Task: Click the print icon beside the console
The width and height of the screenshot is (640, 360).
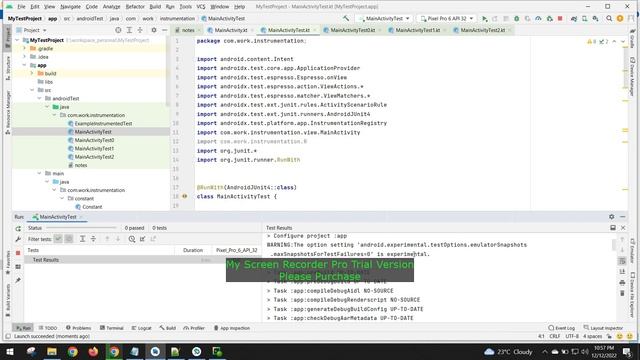Action: tap(622, 282)
